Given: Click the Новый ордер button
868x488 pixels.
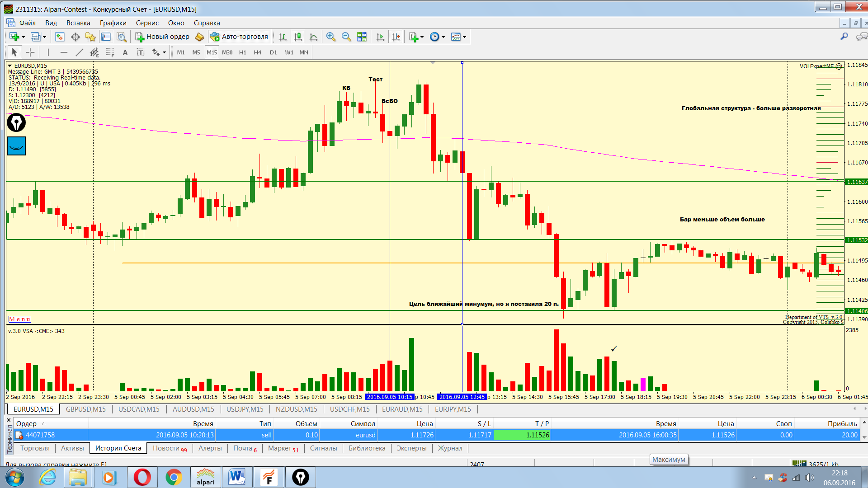Looking at the screenshot, I should pos(162,37).
